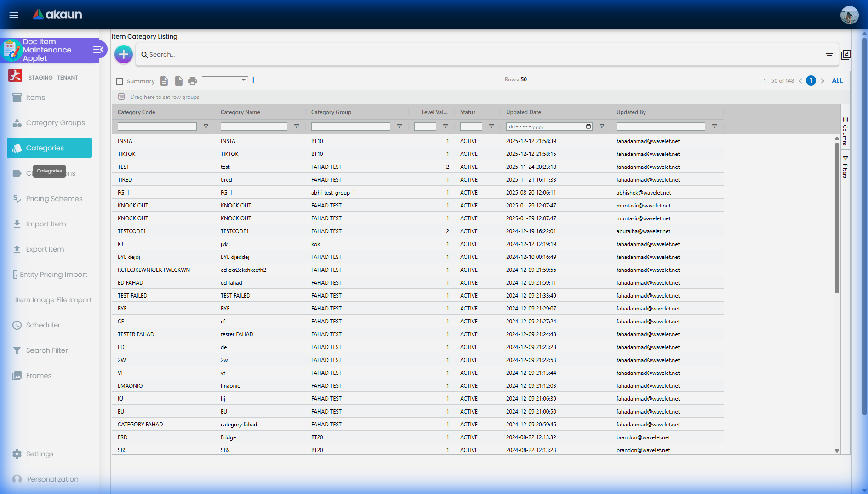Toggle the Summary checkbox
This screenshot has height=494, width=868.
[x=120, y=81]
